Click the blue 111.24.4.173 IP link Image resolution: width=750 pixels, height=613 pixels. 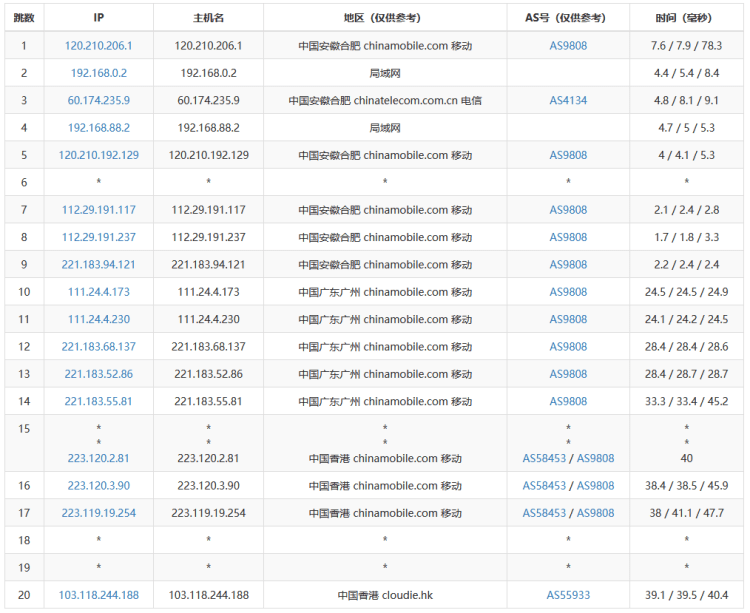(98, 292)
